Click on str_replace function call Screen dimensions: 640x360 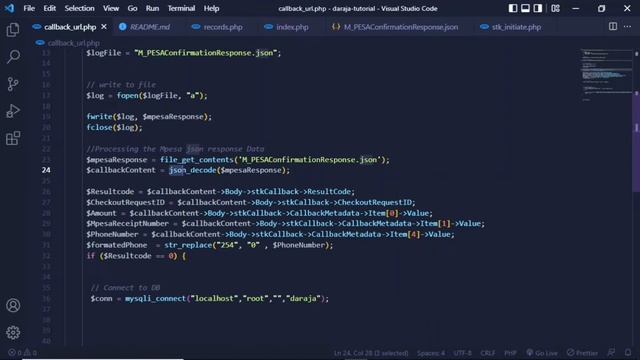(x=188, y=245)
